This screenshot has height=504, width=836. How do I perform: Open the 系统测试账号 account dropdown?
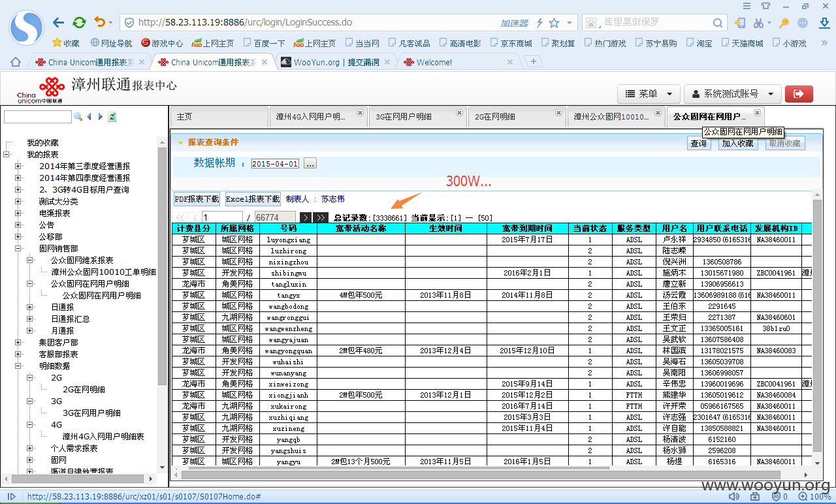point(733,94)
